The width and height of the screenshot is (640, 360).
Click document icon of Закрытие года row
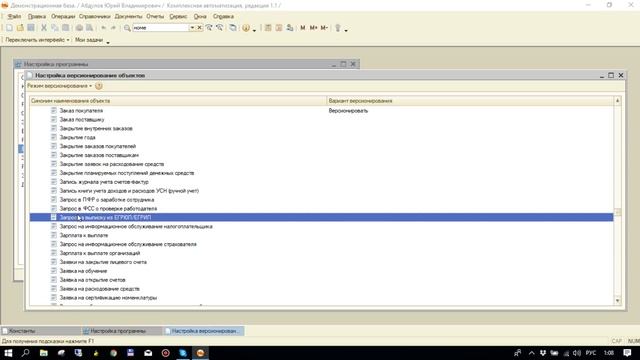click(x=53, y=137)
